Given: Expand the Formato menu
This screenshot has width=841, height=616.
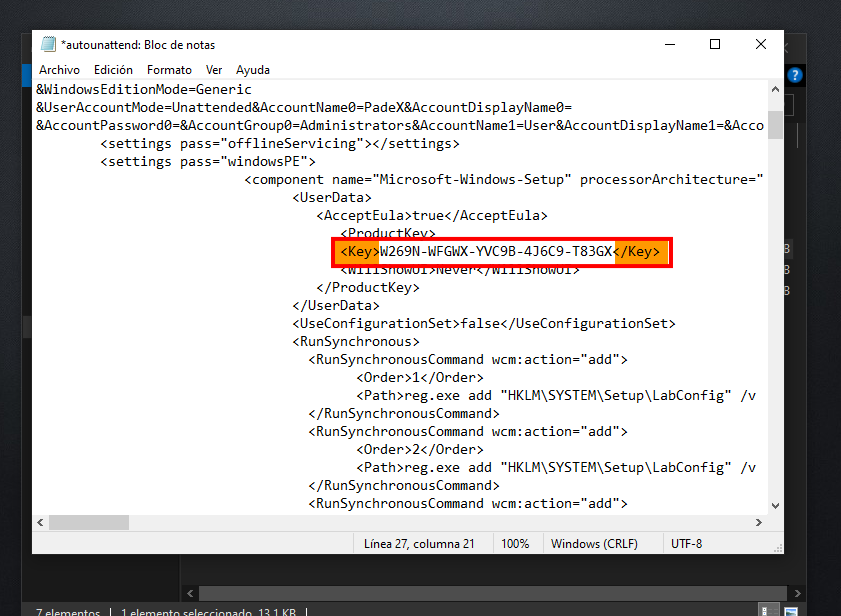Looking at the screenshot, I should [169, 70].
